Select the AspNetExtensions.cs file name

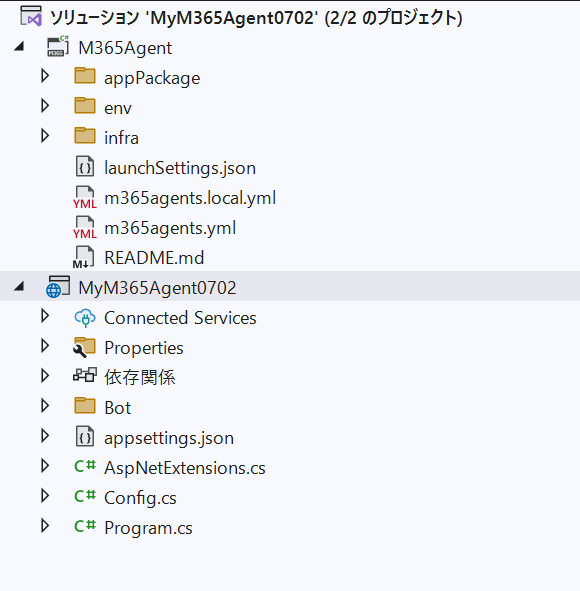(185, 468)
